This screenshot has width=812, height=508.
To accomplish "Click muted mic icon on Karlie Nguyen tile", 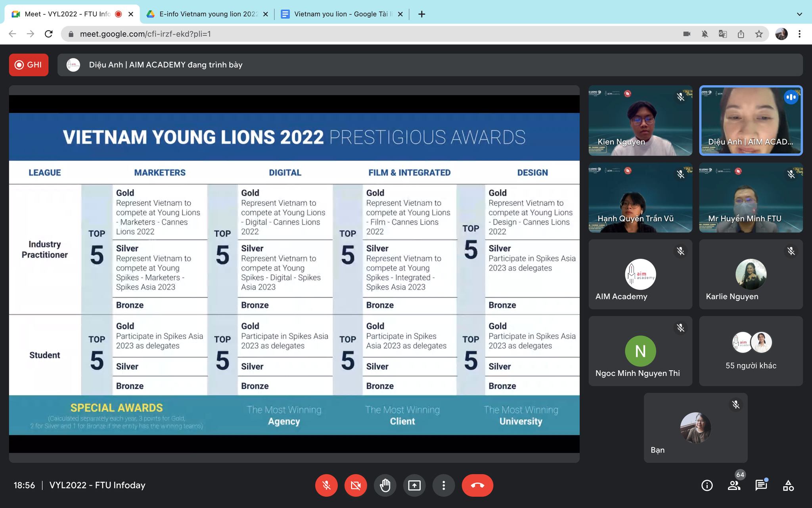I will tap(791, 251).
